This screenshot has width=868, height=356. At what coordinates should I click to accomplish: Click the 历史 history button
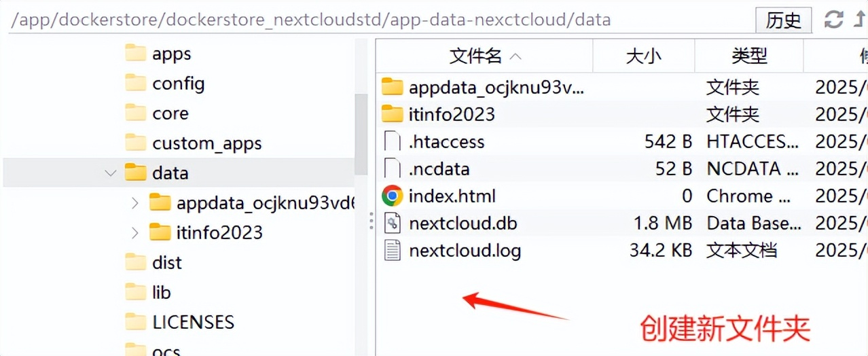click(784, 20)
